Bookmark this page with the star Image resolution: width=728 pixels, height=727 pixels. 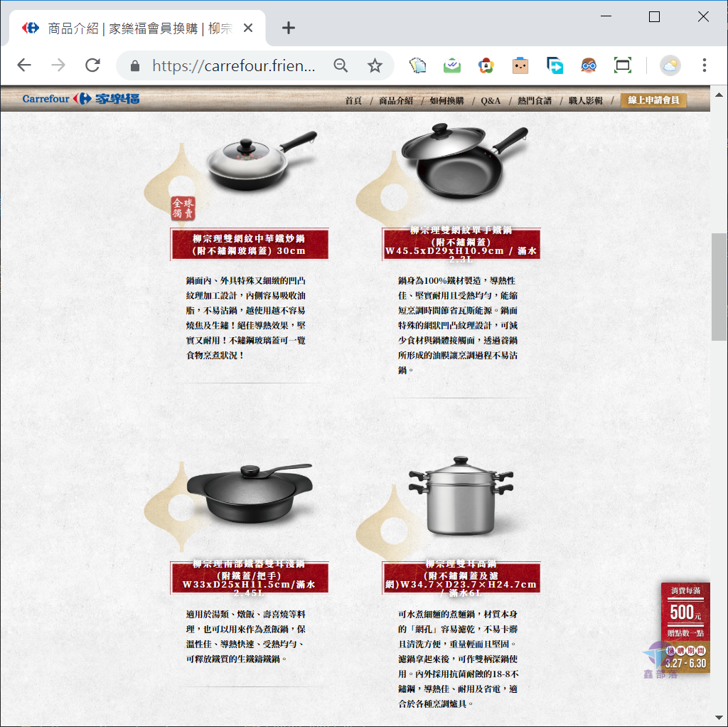pyautogui.click(x=375, y=65)
